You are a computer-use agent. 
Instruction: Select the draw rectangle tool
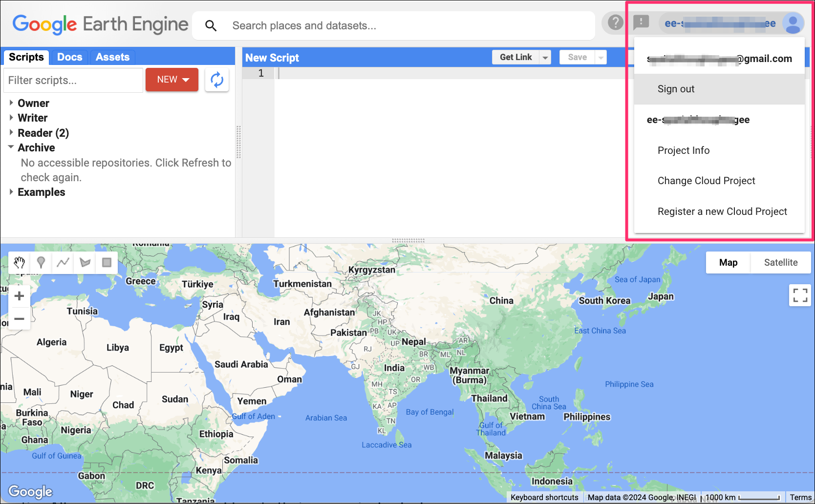pos(107,263)
